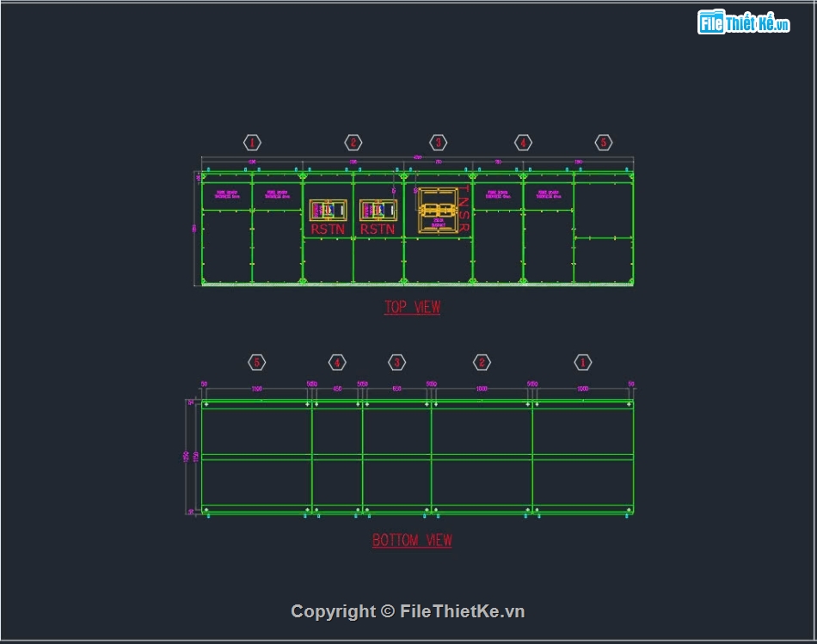Pick the large yellow breaker symbol in section 3
817x644 pixels.
point(439,211)
